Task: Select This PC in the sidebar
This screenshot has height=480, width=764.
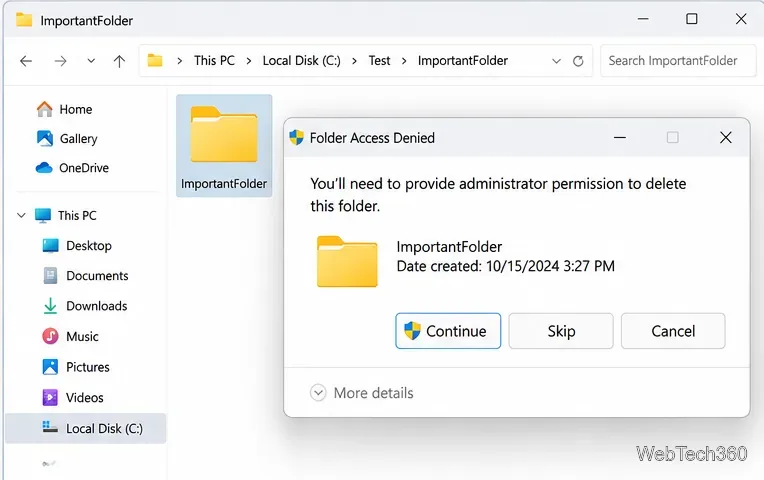Action: (66, 215)
